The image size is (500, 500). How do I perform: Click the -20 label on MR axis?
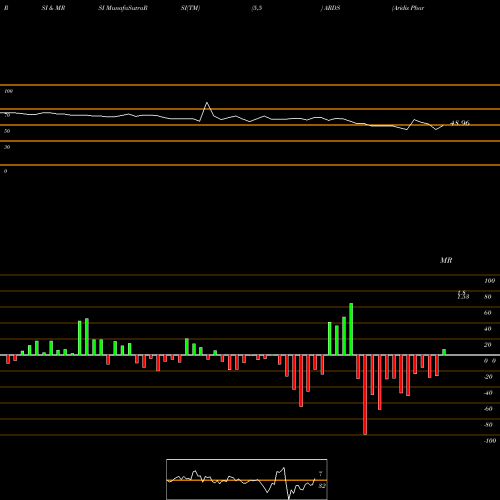(x=488, y=377)
